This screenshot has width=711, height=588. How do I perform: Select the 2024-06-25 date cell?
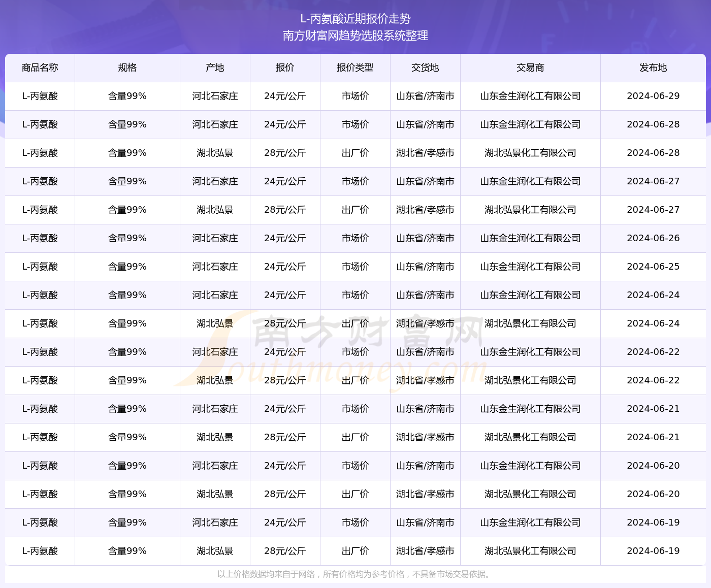pyautogui.click(x=653, y=267)
